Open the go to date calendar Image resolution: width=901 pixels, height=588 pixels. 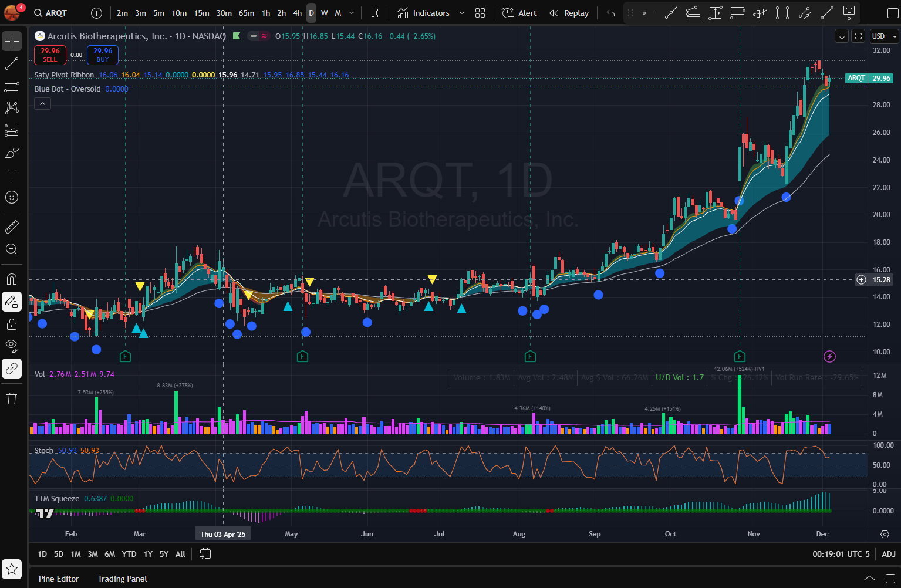coord(205,553)
